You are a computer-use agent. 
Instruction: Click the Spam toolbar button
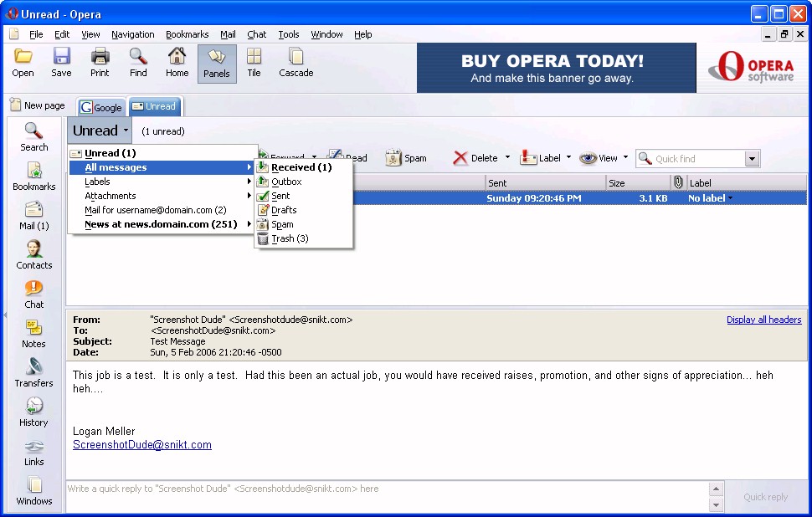[406, 158]
